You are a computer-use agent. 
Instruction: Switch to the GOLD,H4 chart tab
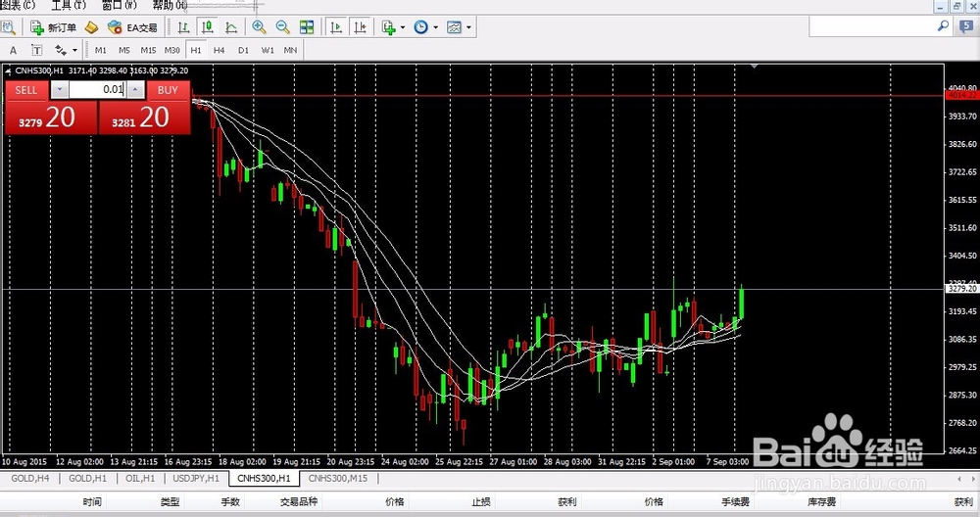point(30,478)
